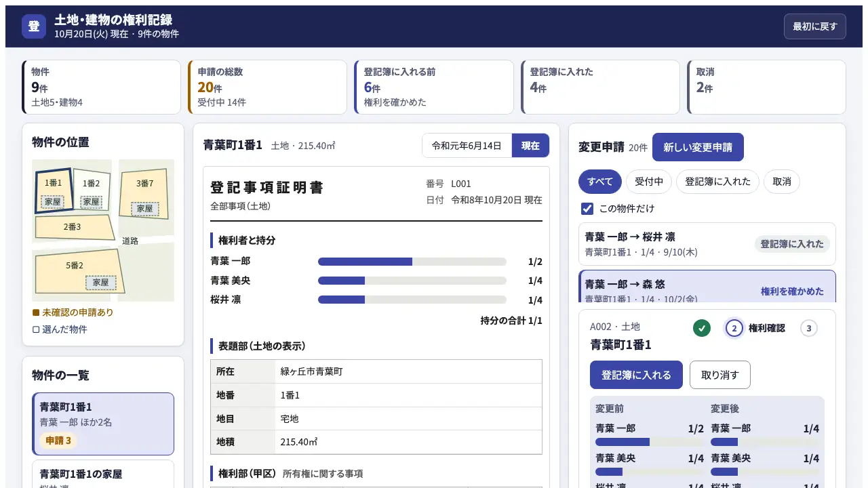Image resolution: width=868 pixels, height=488 pixels.
Task: Switch to 現在 view
Action: point(530,146)
